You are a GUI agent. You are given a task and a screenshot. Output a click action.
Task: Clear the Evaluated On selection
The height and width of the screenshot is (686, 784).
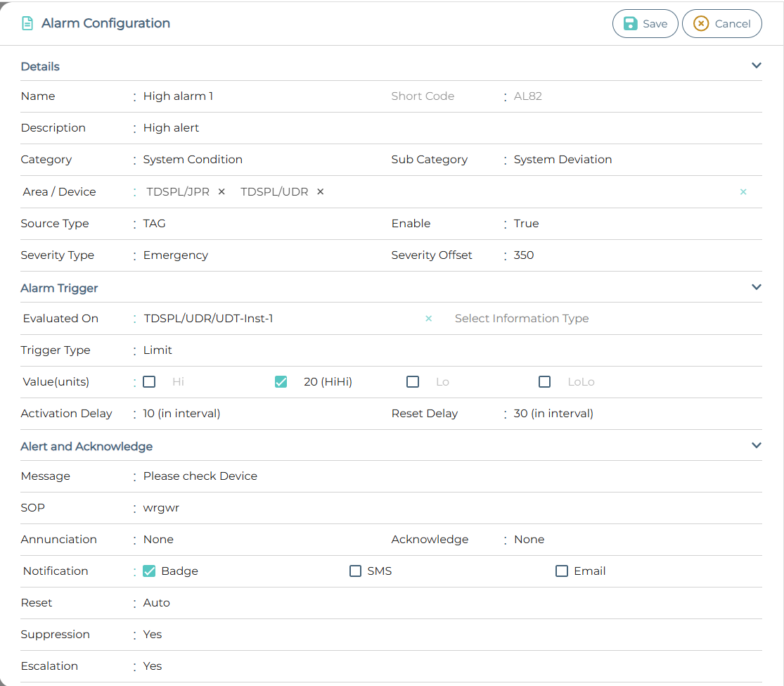coord(428,319)
